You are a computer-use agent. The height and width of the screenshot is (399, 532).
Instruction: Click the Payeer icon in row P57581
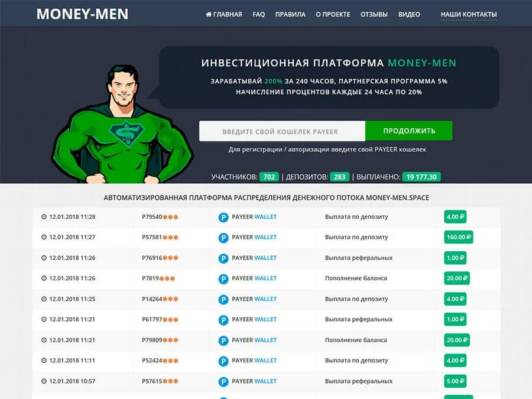pyautogui.click(x=223, y=238)
